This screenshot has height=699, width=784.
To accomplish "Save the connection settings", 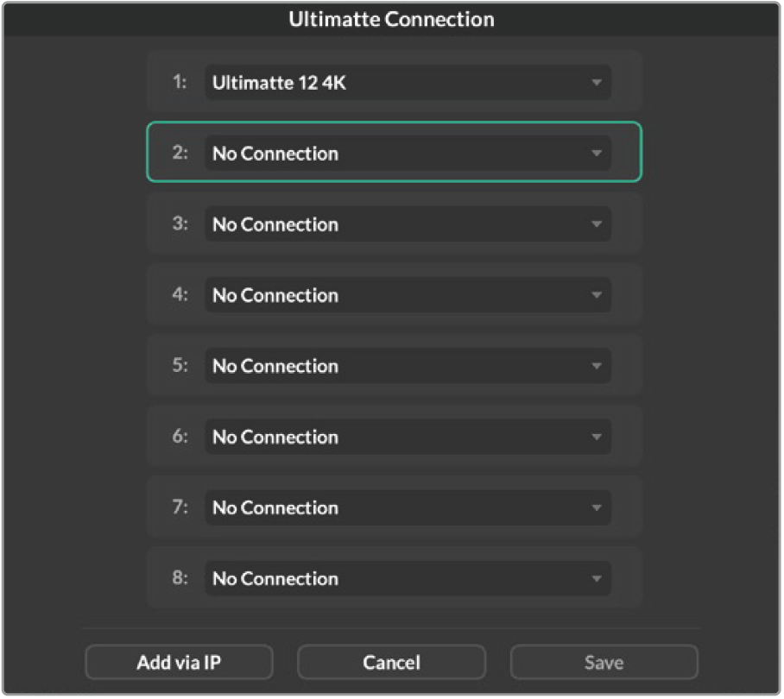I will 604,663.
